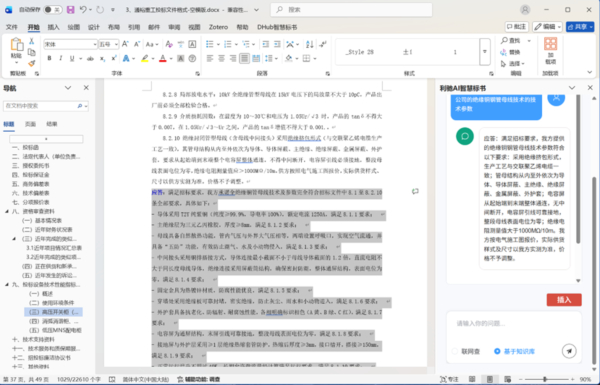Show paragraph marks
Viewport: 600px width, 385px height.
pos(323,44)
